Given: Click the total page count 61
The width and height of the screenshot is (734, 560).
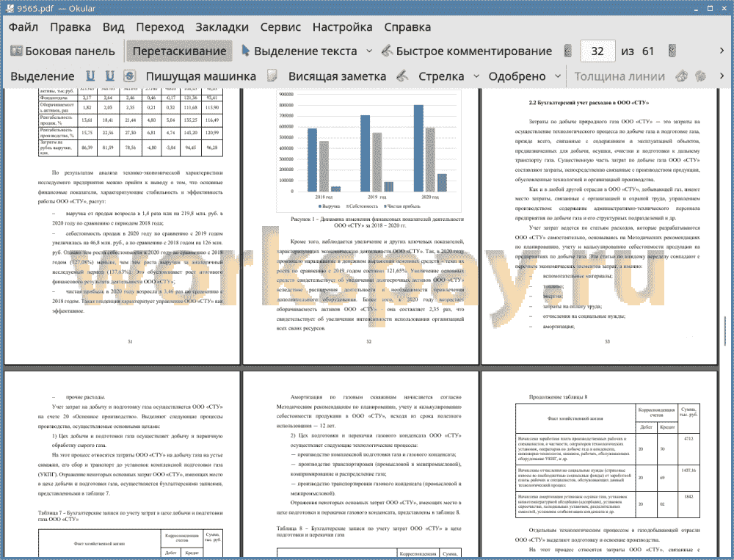Looking at the screenshot, I should [648, 51].
